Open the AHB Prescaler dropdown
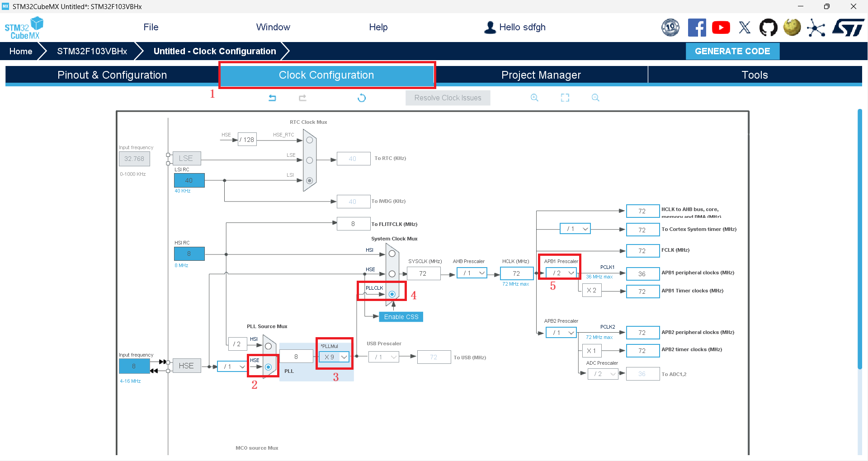Screen dimensions: 868x461 tap(472, 273)
